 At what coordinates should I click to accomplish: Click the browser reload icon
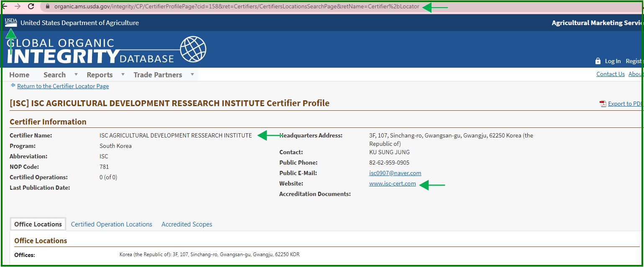click(x=31, y=6)
